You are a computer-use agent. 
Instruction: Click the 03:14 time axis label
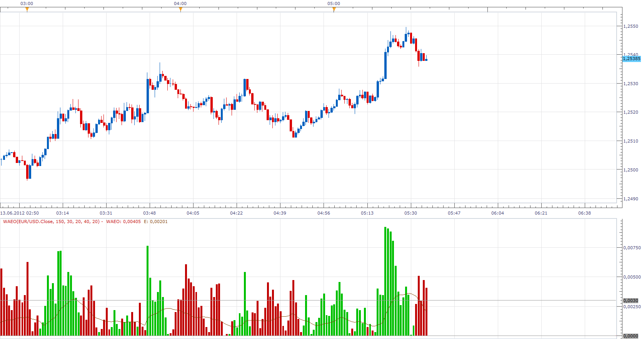[63, 213]
